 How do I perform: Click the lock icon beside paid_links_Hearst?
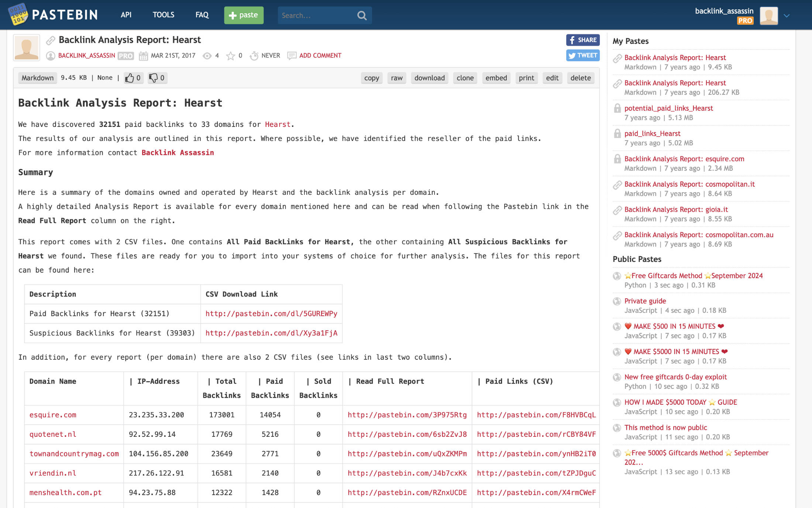coord(617,134)
